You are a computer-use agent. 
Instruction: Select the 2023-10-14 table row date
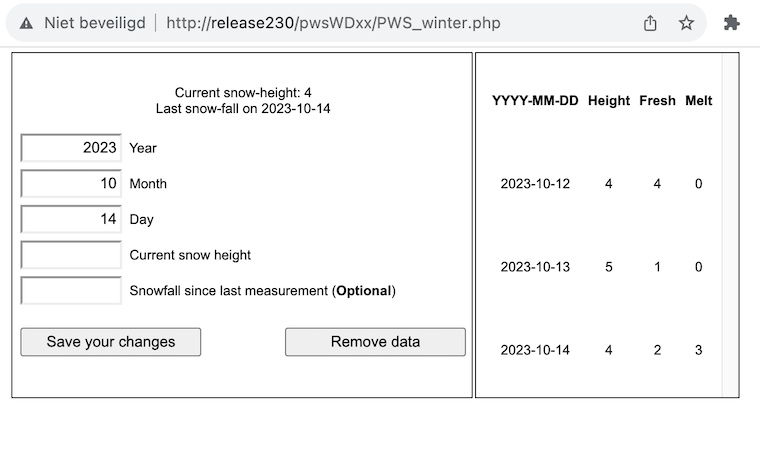pos(535,350)
